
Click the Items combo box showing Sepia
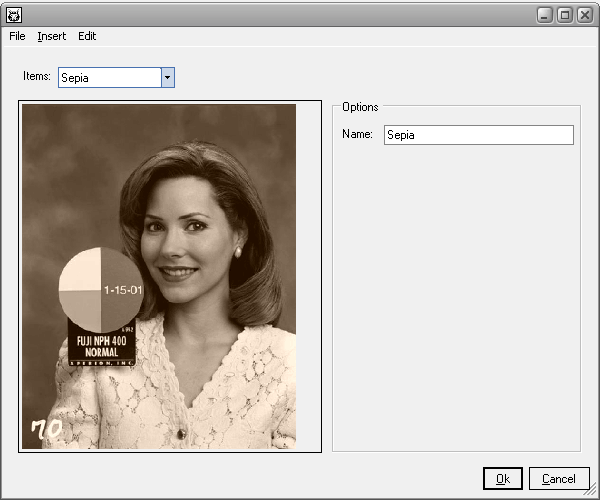(109, 77)
